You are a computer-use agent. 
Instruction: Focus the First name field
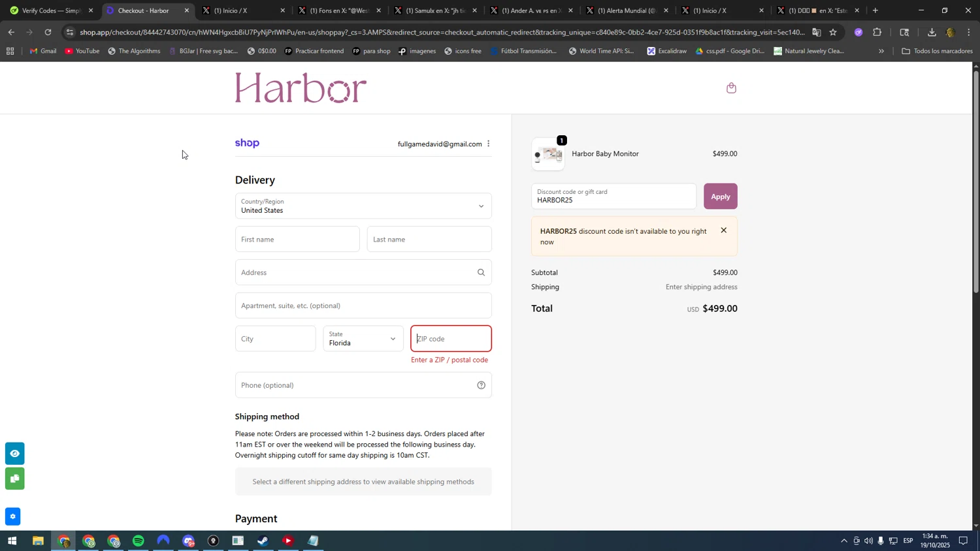coord(297,239)
